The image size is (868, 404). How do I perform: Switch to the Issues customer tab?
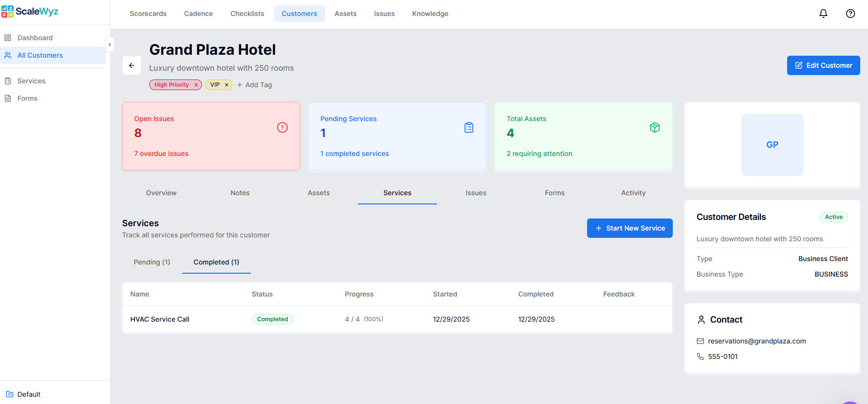coord(476,193)
